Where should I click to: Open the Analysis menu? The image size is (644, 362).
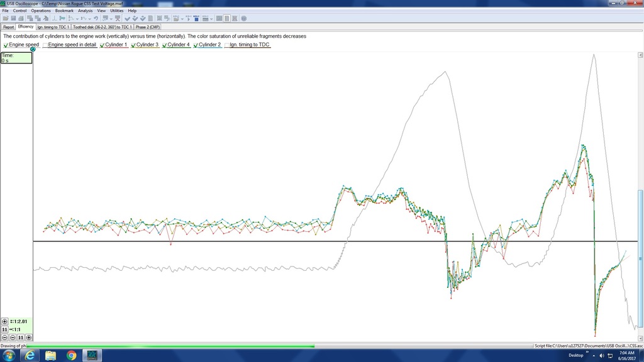pos(85,11)
